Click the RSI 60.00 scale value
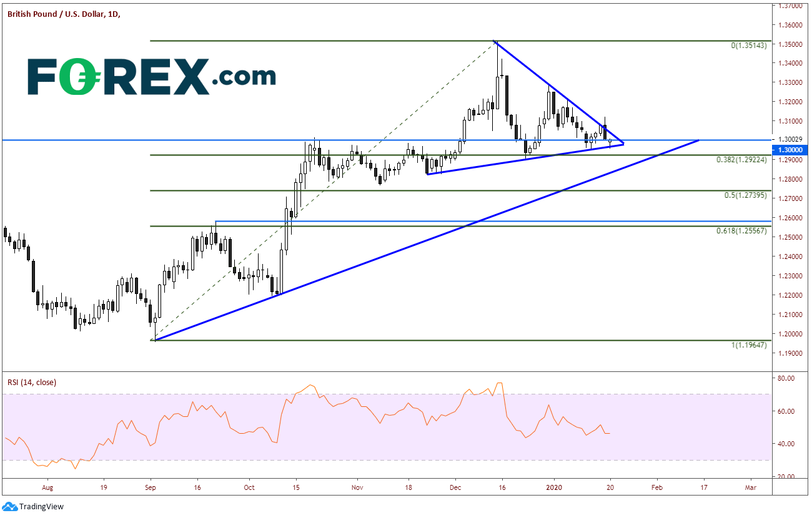812x518 pixels. coord(785,411)
